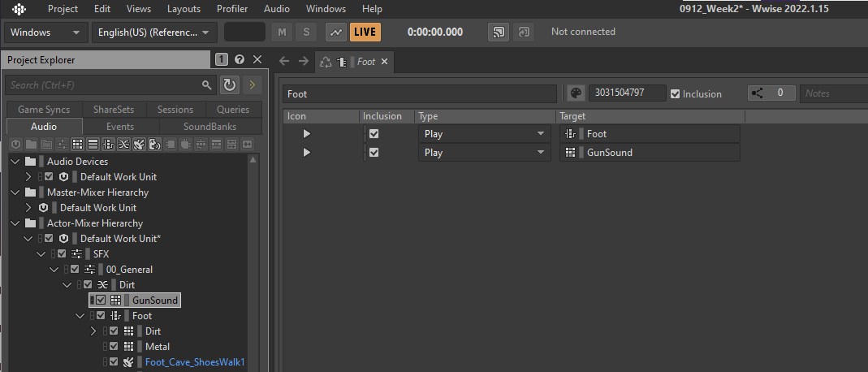Create a new Physical Folder from explorer toolbar
This screenshot has height=372, width=868.
pyautogui.click(x=31, y=145)
